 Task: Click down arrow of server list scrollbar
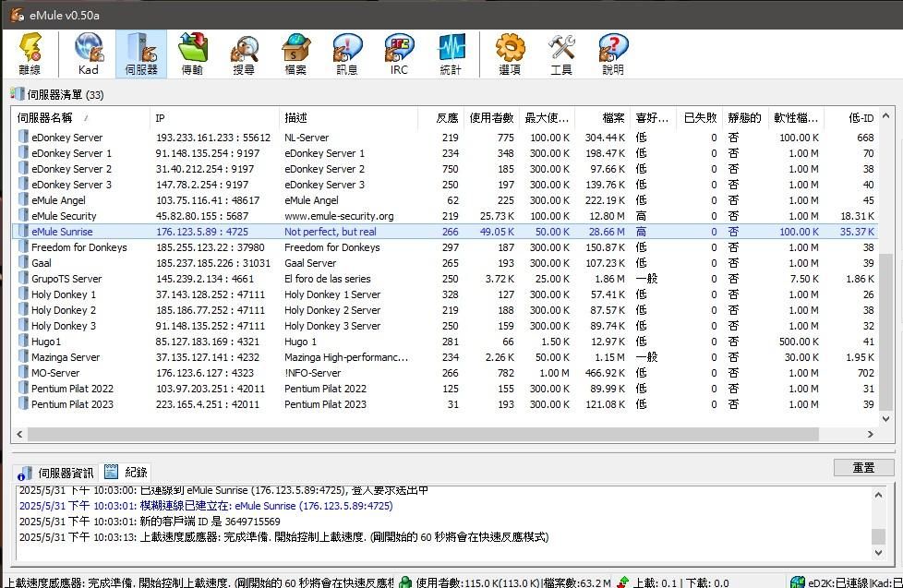pyautogui.click(x=886, y=419)
